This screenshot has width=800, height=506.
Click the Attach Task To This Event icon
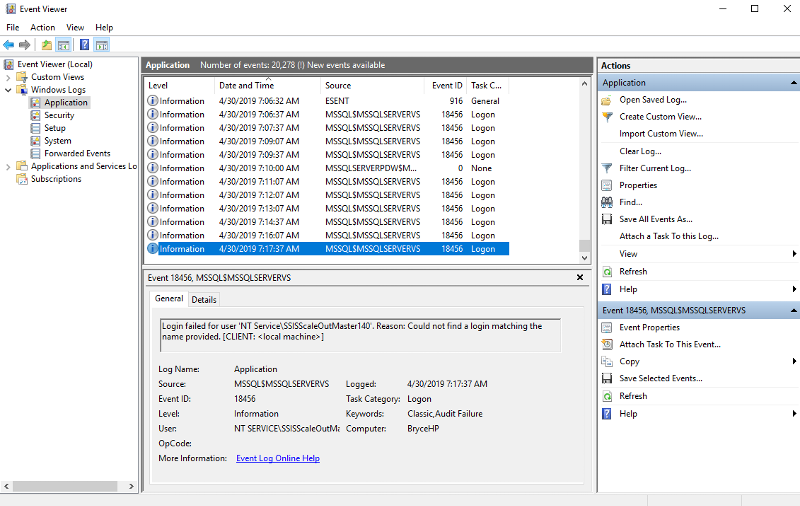[x=607, y=344]
